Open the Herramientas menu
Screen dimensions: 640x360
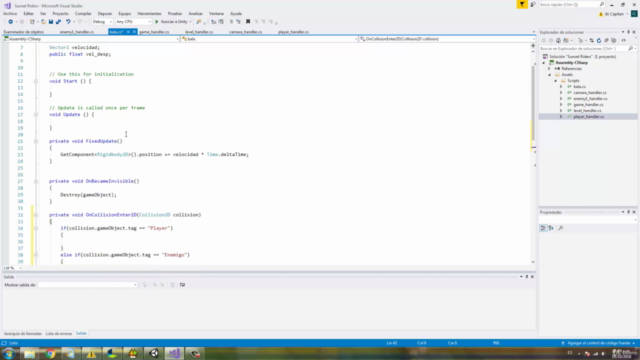(x=149, y=13)
